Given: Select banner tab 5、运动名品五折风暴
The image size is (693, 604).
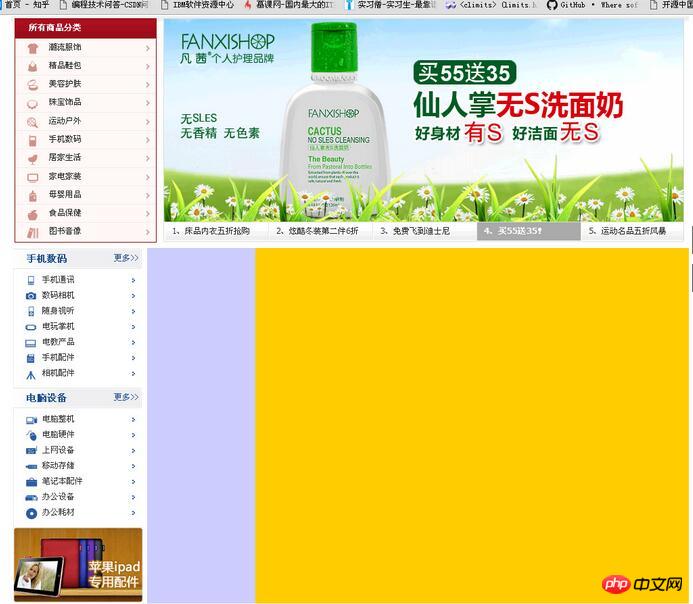Looking at the screenshot, I should tap(632, 231).
